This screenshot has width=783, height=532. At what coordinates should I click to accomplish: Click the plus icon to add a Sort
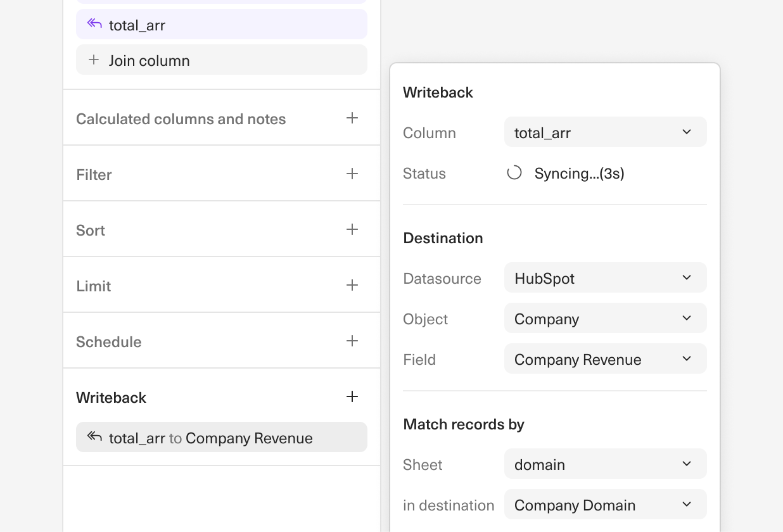click(352, 229)
